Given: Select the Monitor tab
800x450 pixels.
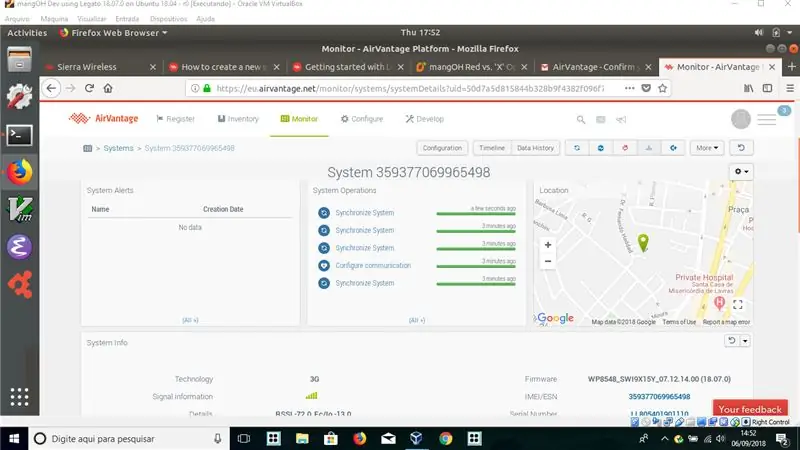Looking at the screenshot, I should pos(299,119).
